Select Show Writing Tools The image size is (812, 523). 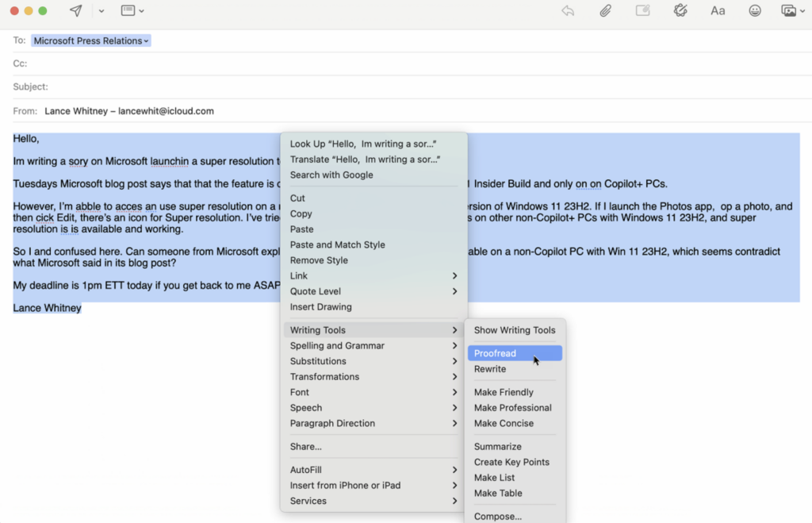pos(515,330)
